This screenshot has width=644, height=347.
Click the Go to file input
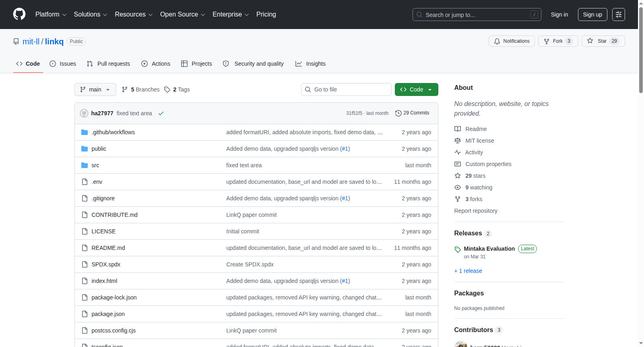point(346,89)
